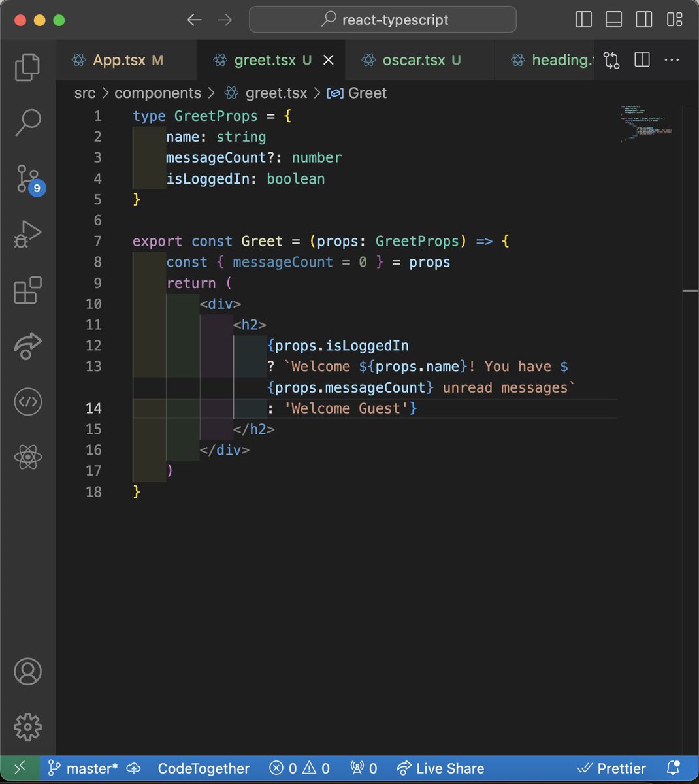This screenshot has height=784, width=699.
Task: Click the master* branch in status bar
Action: tap(83, 768)
